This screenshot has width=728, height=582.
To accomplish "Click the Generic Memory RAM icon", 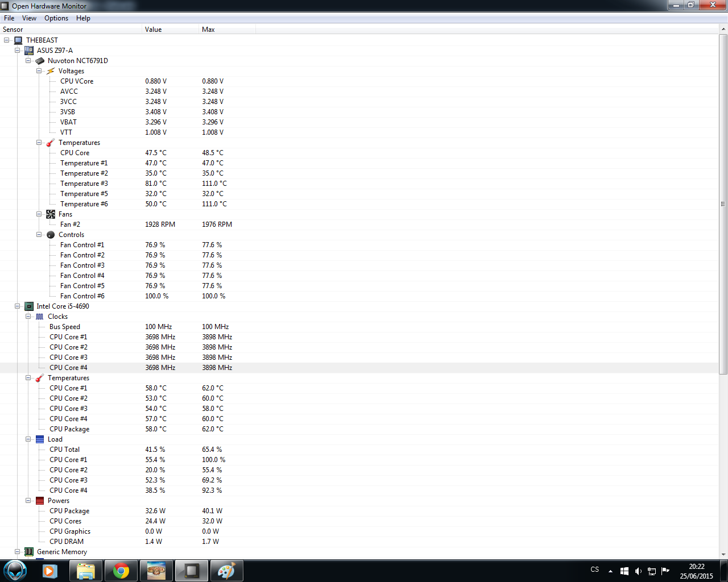I will [x=29, y=552].
